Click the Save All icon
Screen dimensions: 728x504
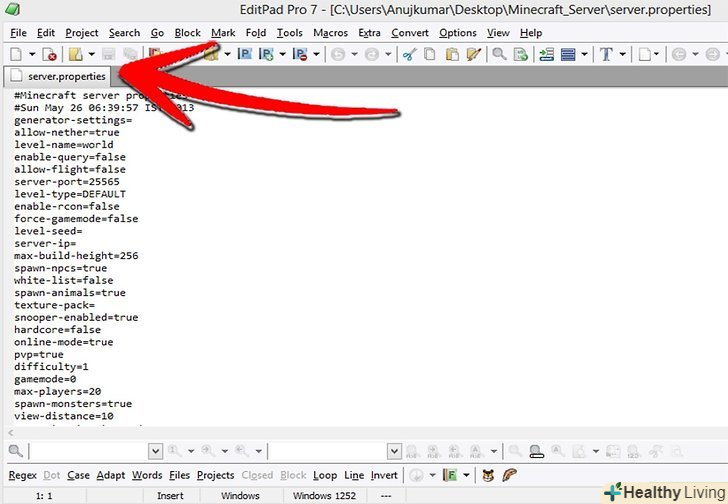pyautogui.click(x=130, y=54)
